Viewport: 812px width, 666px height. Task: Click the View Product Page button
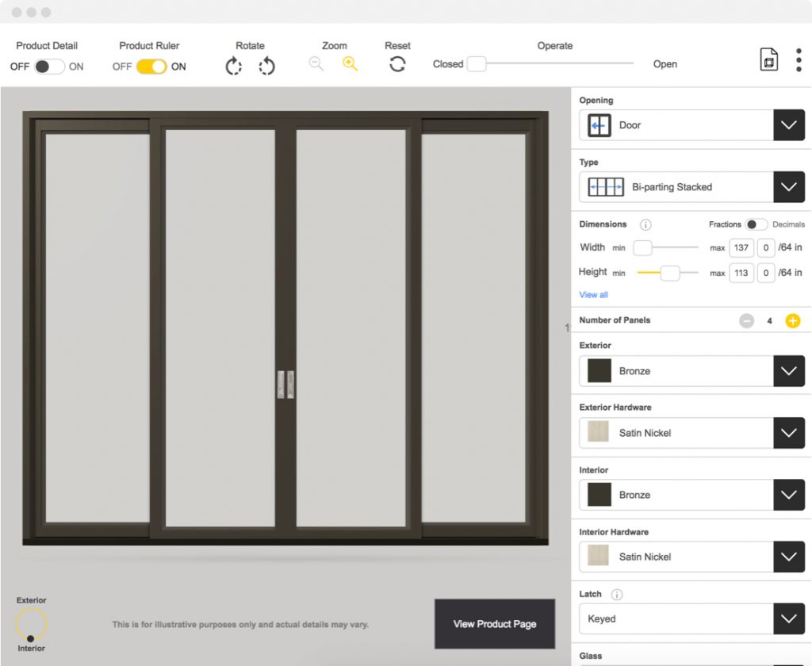click(495, 624)
